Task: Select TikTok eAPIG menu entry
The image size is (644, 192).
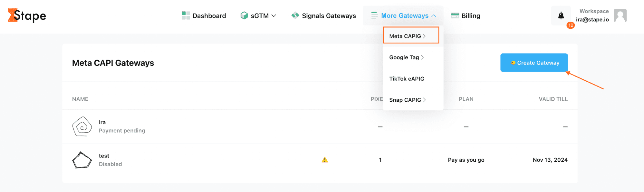Action: [407, 79]
